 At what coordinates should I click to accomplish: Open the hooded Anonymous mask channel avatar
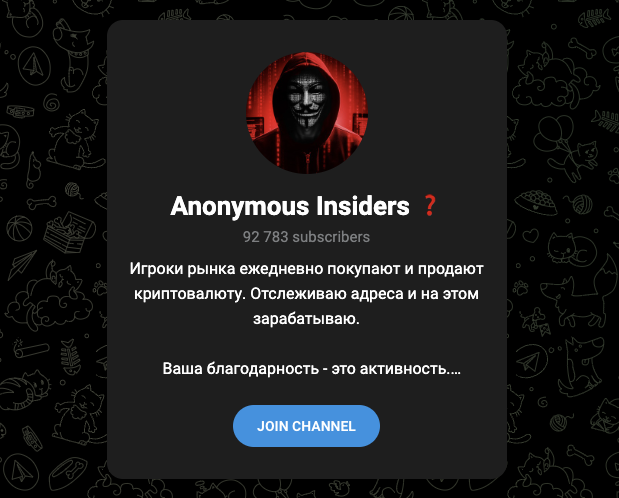pos(307,113)
